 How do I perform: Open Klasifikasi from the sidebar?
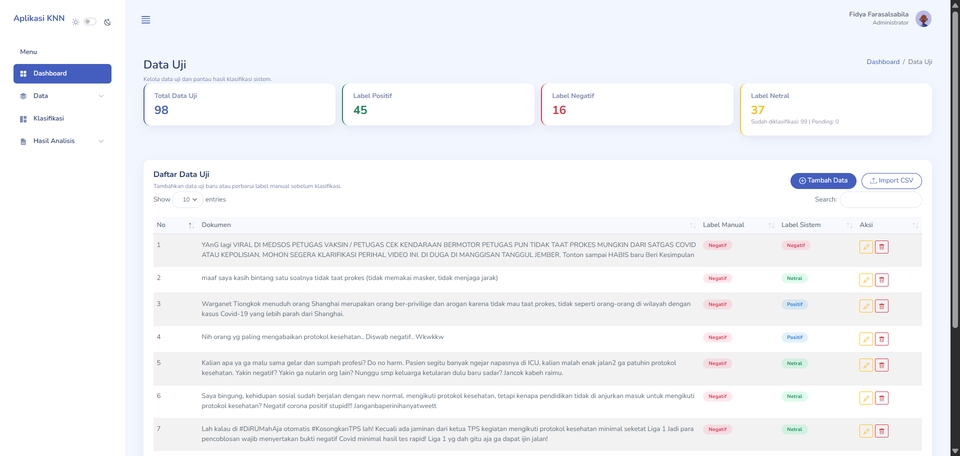(x=48, y=119)
